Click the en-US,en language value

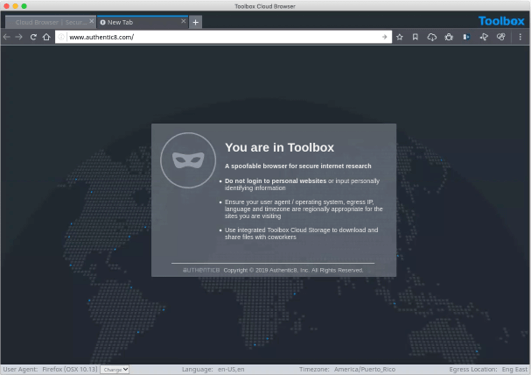click(231, 369)
